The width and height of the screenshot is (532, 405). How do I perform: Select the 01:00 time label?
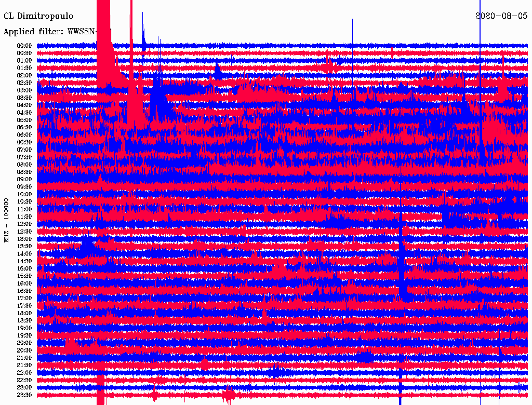point(24,60)
